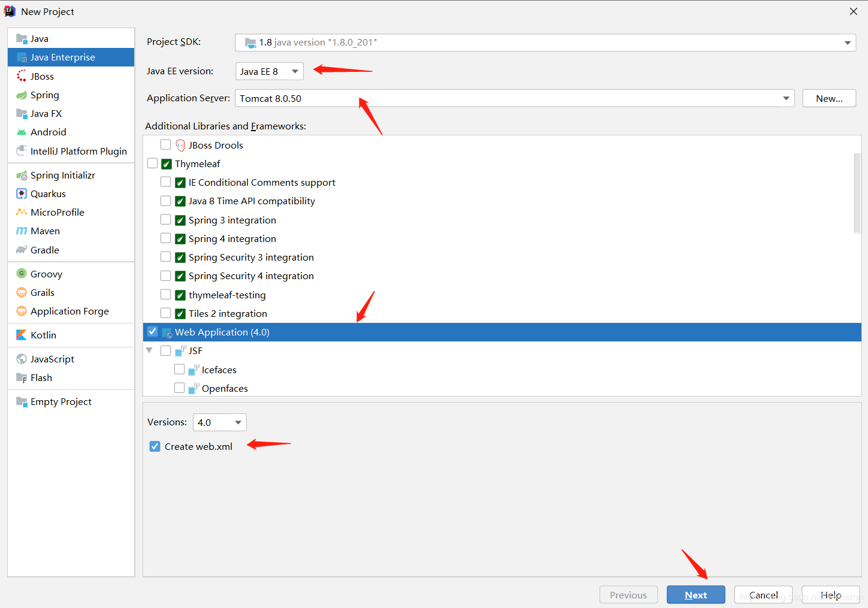Enable the JBoss Drools checkbox
The image size is (868, 608).
(166, 144)
